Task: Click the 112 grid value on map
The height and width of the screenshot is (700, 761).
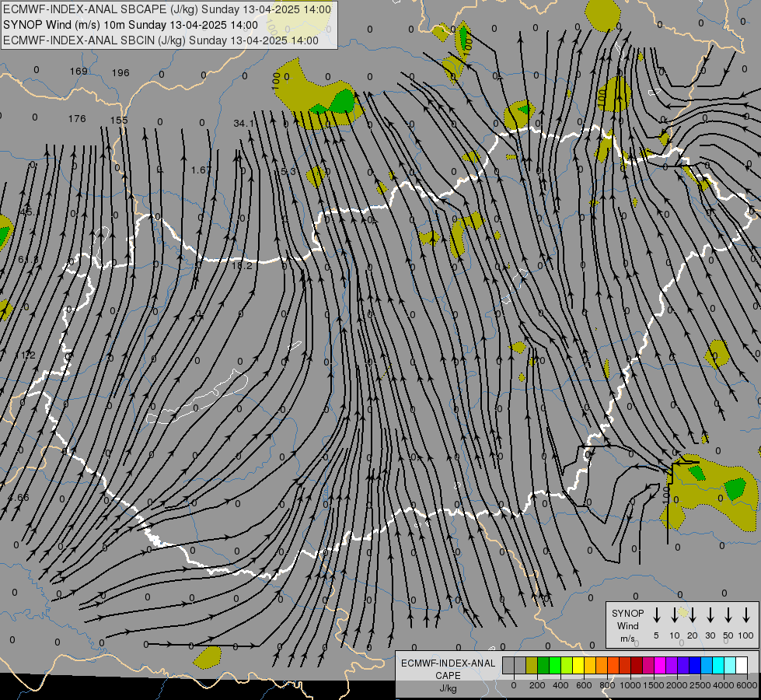Action: tap(25, 355)
